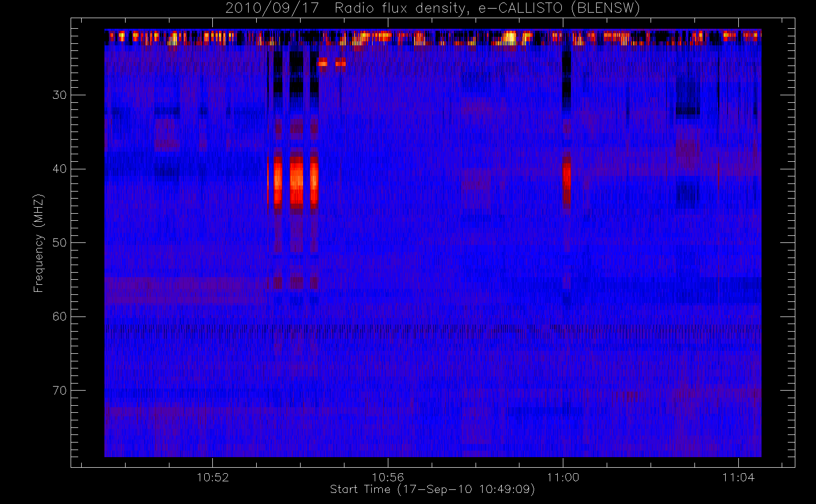The height and width of the screenshot is (504, 816).
Task: Select the plot title text at the top
Action: click(432, 9)
